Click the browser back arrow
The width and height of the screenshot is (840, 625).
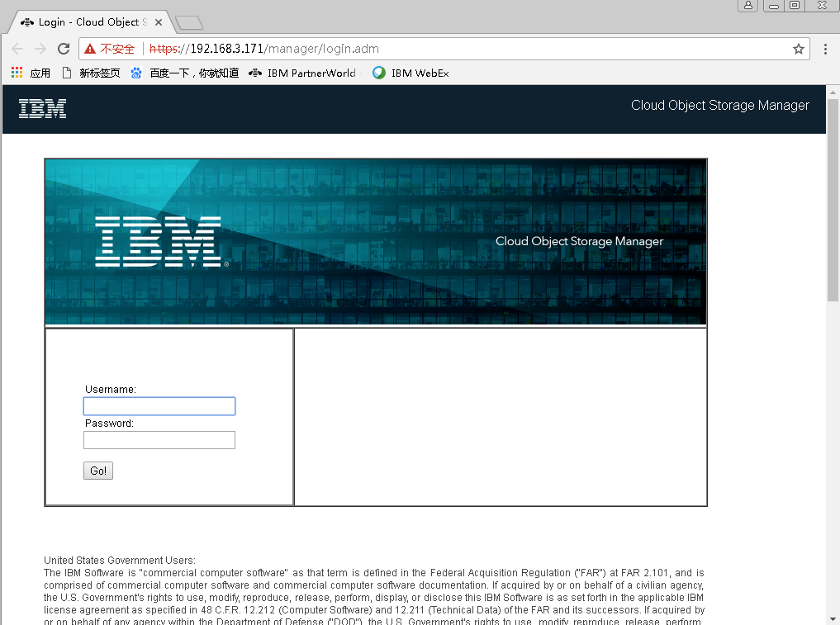(17, 49)
